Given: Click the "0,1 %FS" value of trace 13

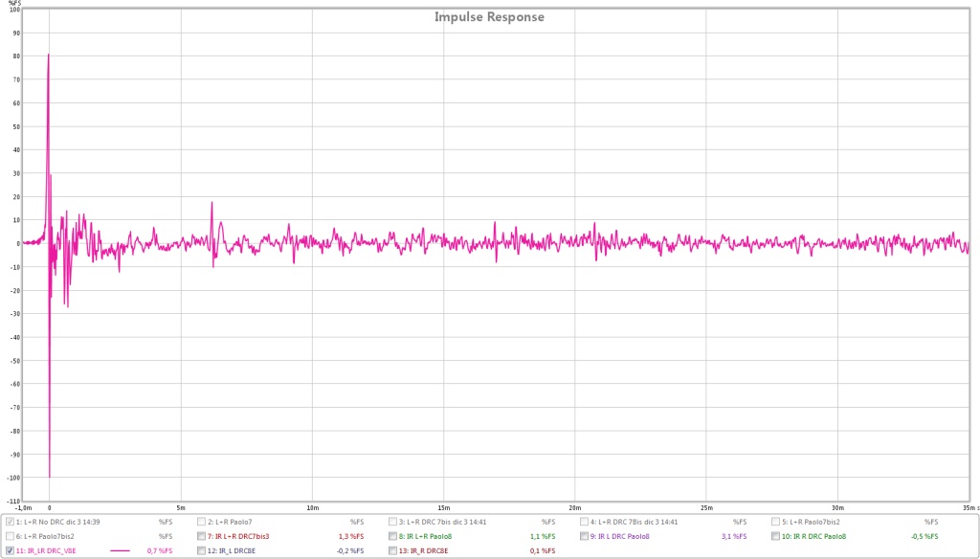Looking at the screenshot, I should (543, 551).
